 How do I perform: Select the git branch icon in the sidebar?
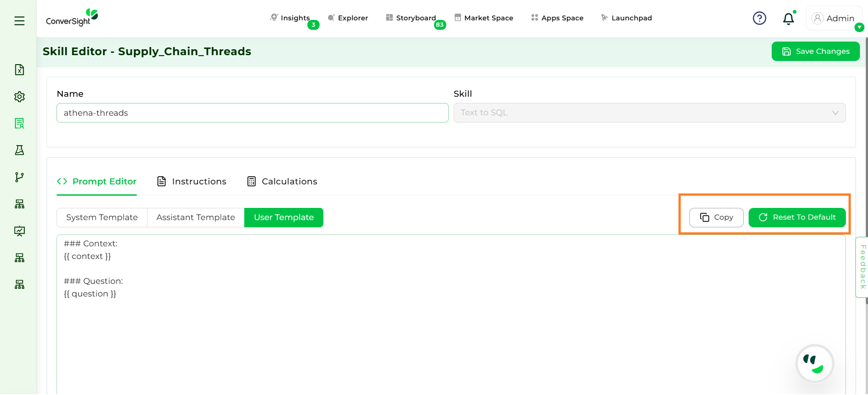coord(19,177)
